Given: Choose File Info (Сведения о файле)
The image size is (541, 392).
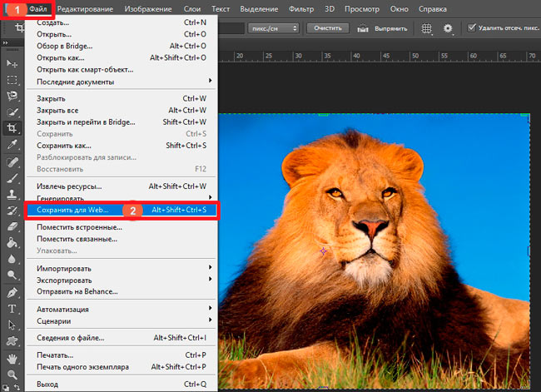Looking at the screenshot, I should (122, 338).
